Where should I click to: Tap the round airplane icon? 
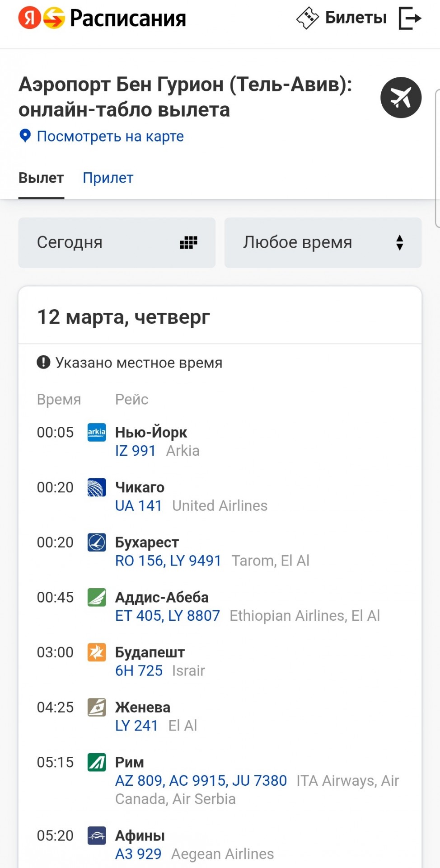[401, 98]
